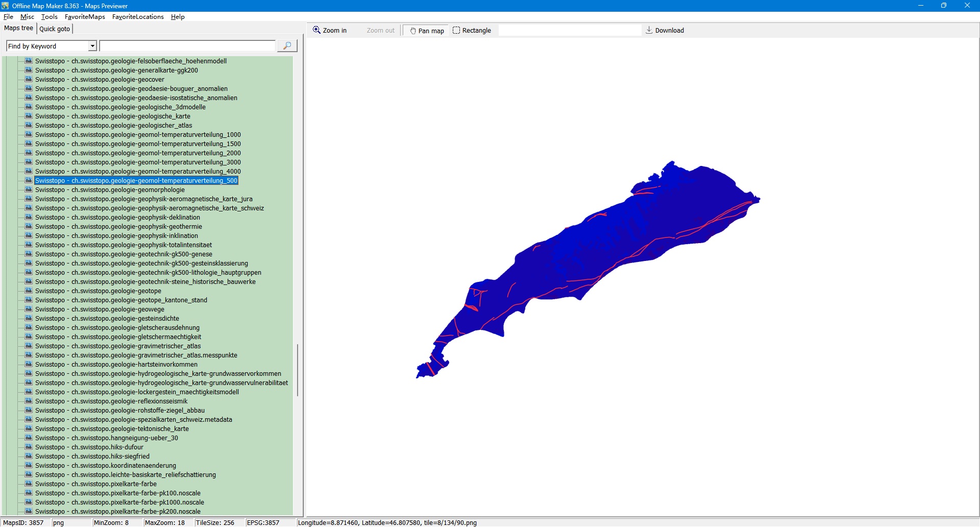Image resolution: width=980 pixels, height=527 pixels.
Task: Choose the Rectangle selection tool
Action: [472, 31]
